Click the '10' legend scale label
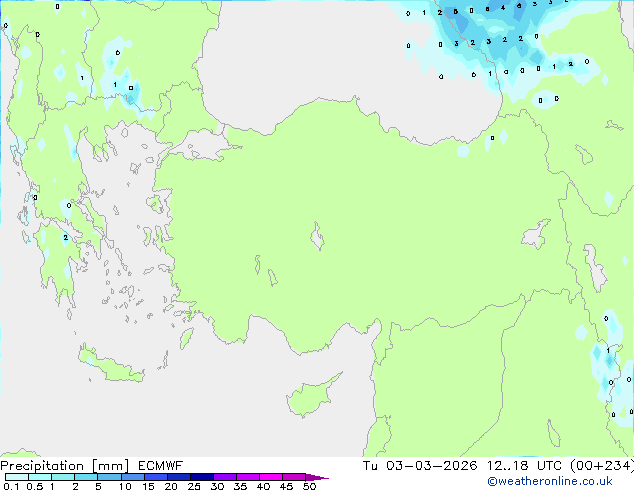The height and width of the screenshot is (490, 634). tap(125, 486)
